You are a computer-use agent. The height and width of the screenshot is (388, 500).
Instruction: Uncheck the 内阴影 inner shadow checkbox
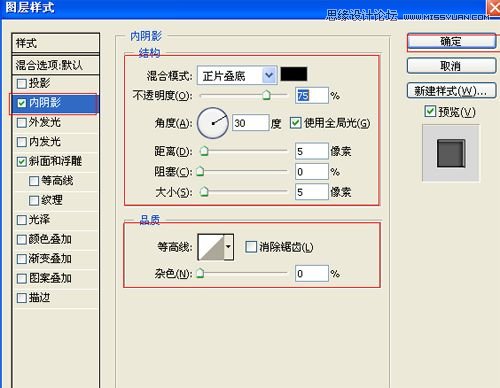coord(22,103)
